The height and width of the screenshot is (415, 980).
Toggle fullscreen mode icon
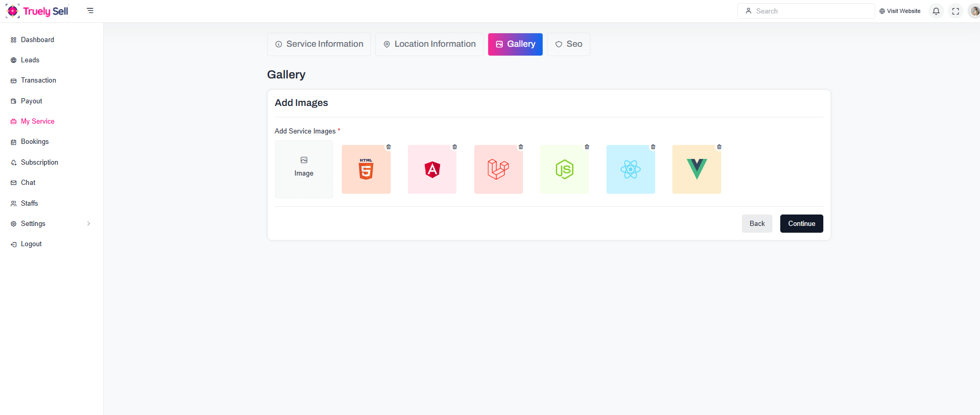pos(956,11)
